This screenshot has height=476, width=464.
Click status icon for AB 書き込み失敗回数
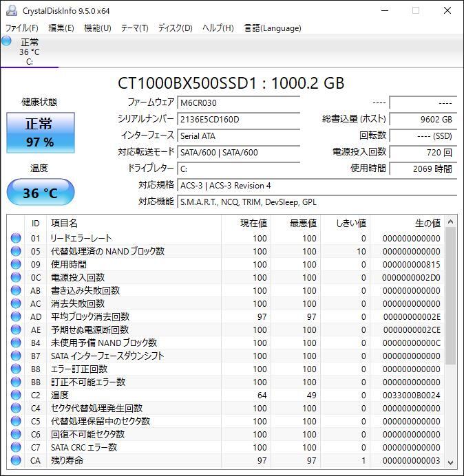[16, 290]
